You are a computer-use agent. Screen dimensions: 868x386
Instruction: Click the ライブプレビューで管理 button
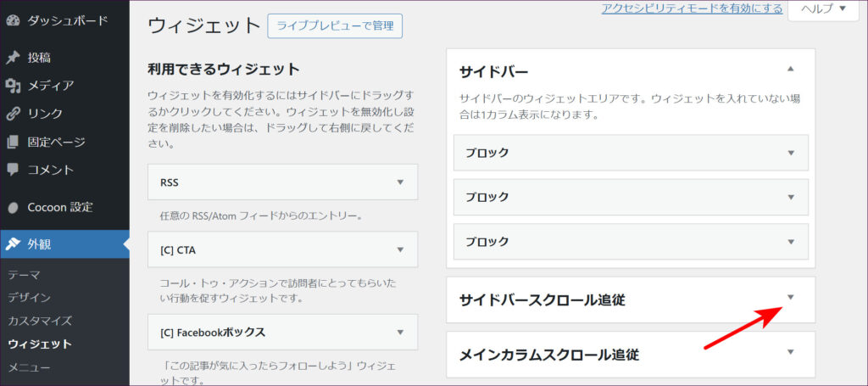[334, 25]
